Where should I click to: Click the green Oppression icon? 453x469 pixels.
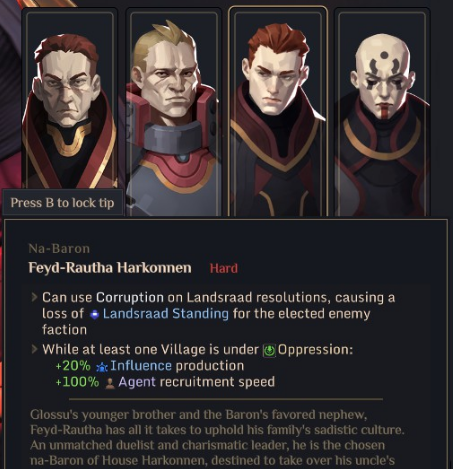269,350
